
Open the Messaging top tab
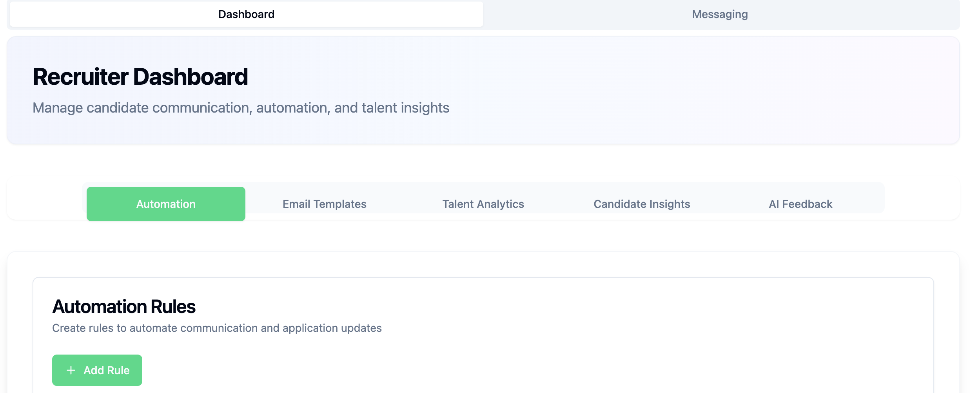pos(720,15)
